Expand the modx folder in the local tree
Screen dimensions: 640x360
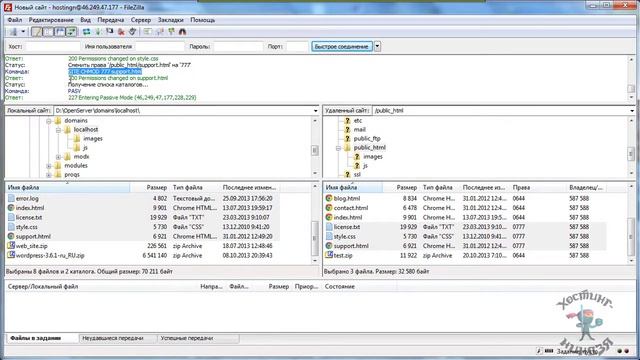click(58, 157)
